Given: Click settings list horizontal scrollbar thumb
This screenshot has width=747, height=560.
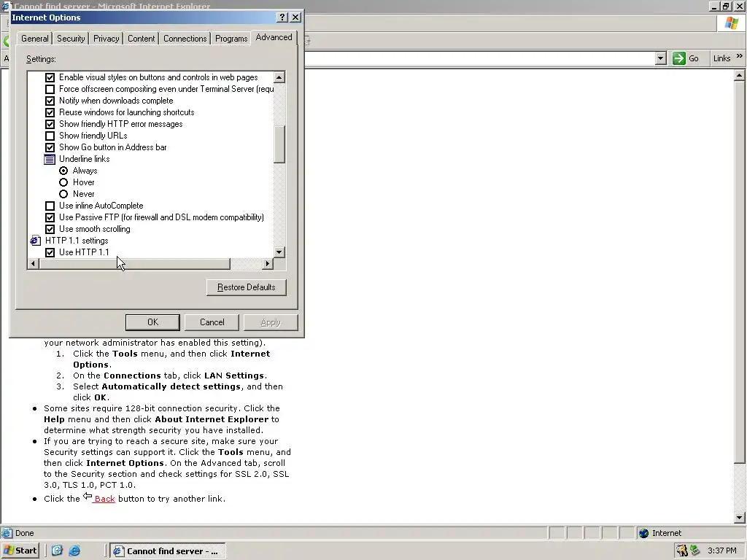Looking at the screenshot, I should tap(134, 263).
